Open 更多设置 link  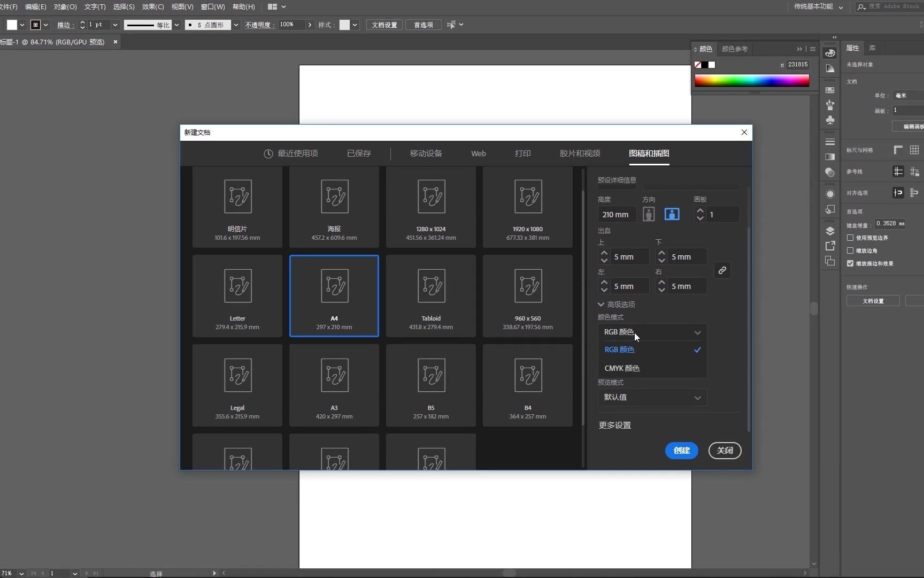click(x=615, y=425)
